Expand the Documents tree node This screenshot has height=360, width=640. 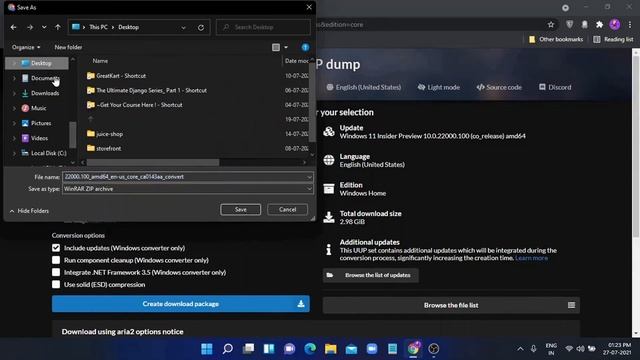click(14, 78)
